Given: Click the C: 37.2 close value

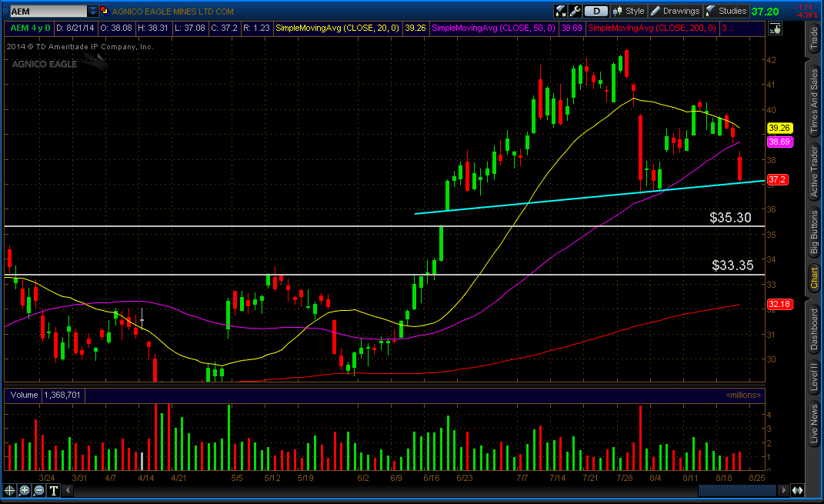Looking at the screenshot, I should [225, 28].
